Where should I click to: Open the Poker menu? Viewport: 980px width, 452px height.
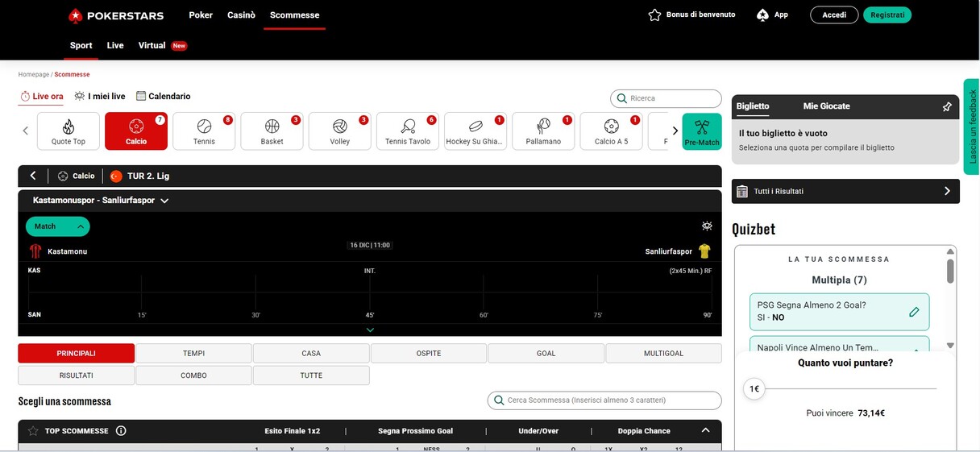[201, 15]
